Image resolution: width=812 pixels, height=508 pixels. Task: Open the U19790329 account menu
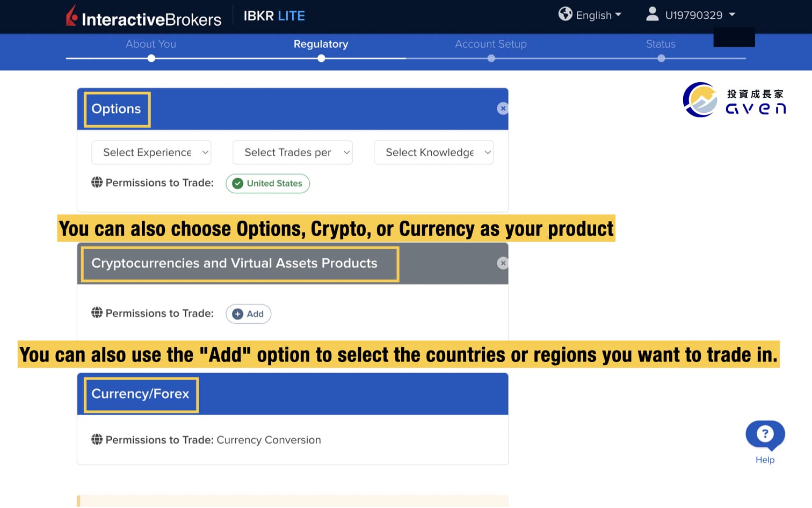[x=694, y=15]
